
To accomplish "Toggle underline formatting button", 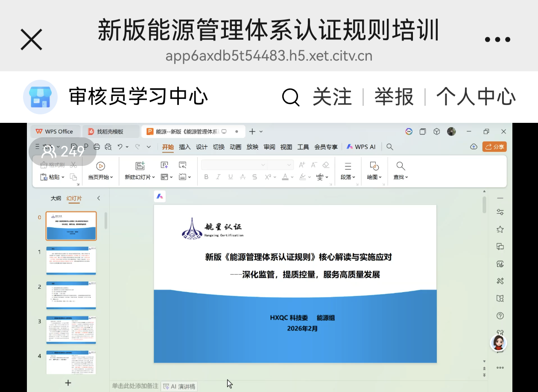I will tap(231, 177).
